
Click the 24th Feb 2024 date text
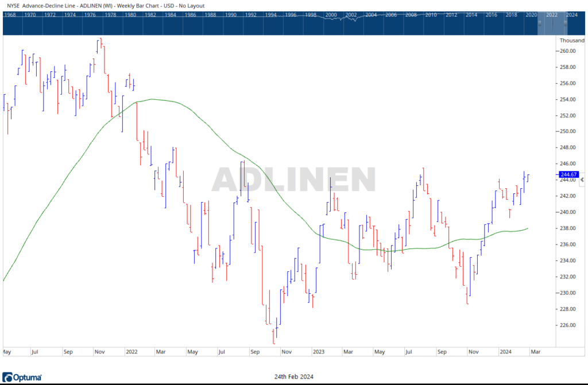pyautogui.click(x=294, y=375)
